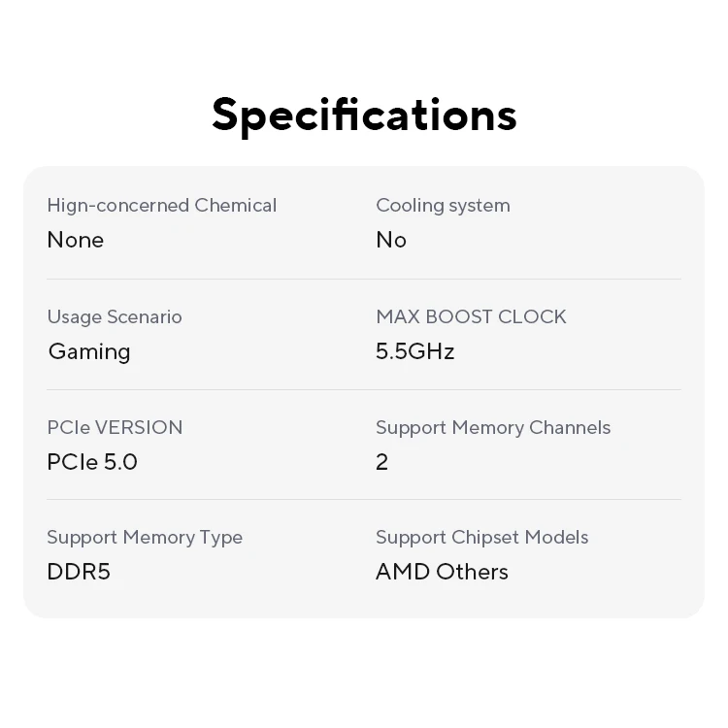Select the MAX BOOST CLOCK label
Screen dimensions: 728x728
[471, 316]
